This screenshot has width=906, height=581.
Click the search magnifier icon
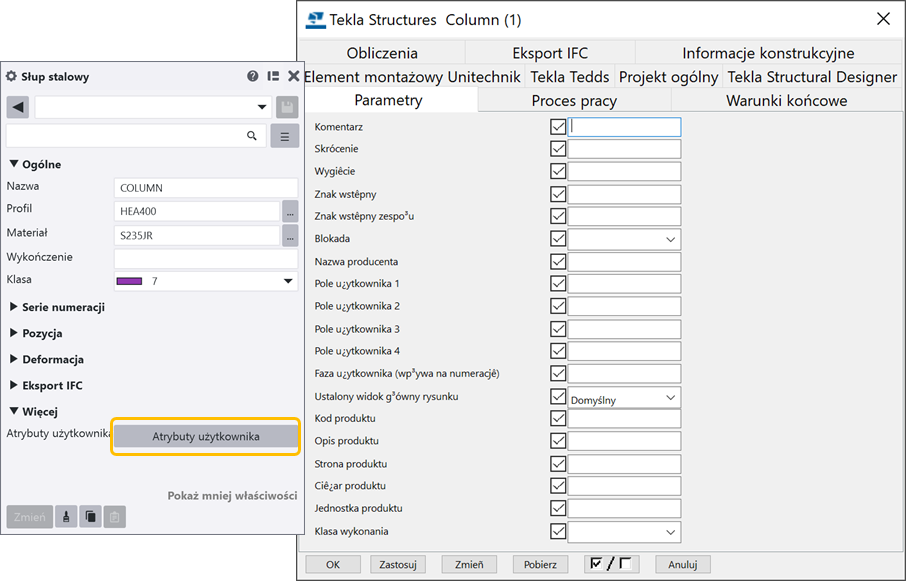(x=252, y=136)
